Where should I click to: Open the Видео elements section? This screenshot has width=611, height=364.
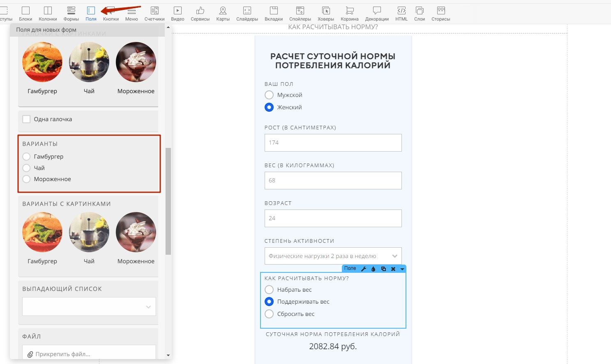coord(178,14)
